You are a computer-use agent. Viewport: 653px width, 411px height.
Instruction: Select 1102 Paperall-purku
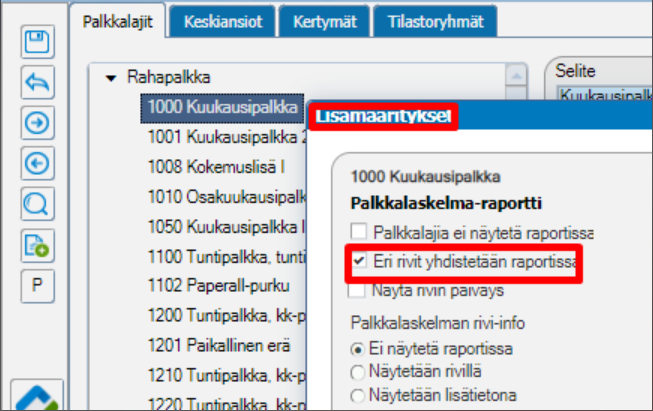point(219,286)
